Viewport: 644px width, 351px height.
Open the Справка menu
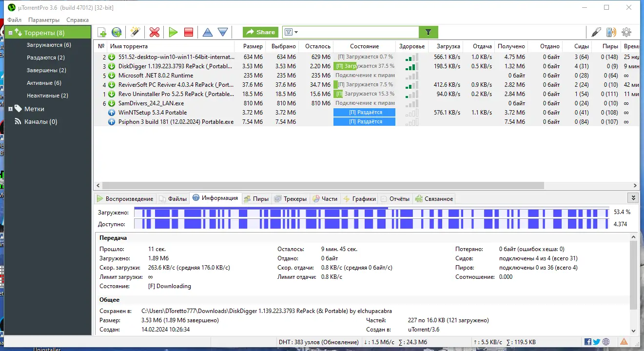pos(78,20)
